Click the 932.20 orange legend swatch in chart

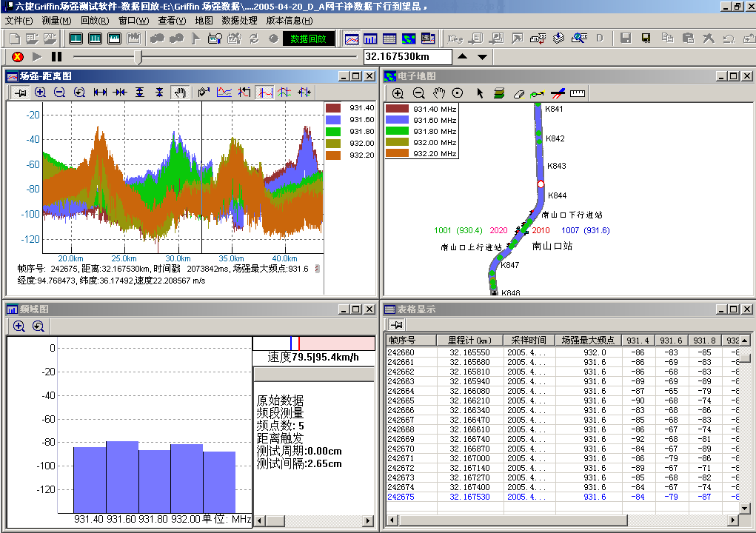coord(333,155)
